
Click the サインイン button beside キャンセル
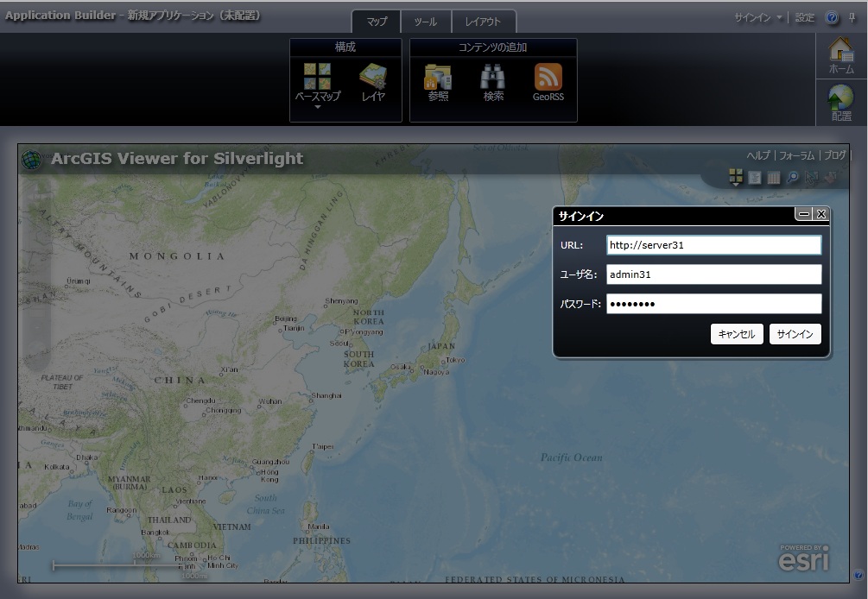click(x=795, y=334)
